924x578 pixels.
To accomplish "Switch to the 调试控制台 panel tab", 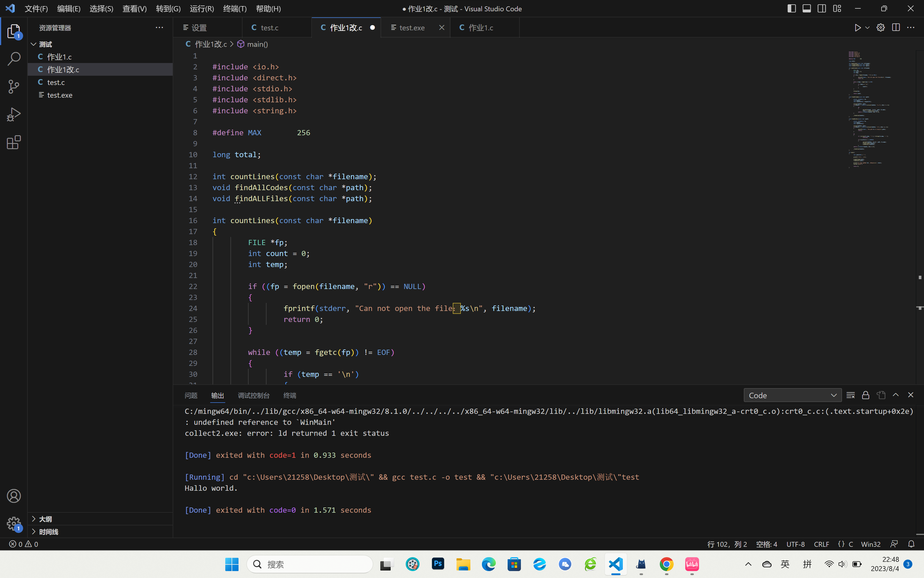I will tap(254, 395).
